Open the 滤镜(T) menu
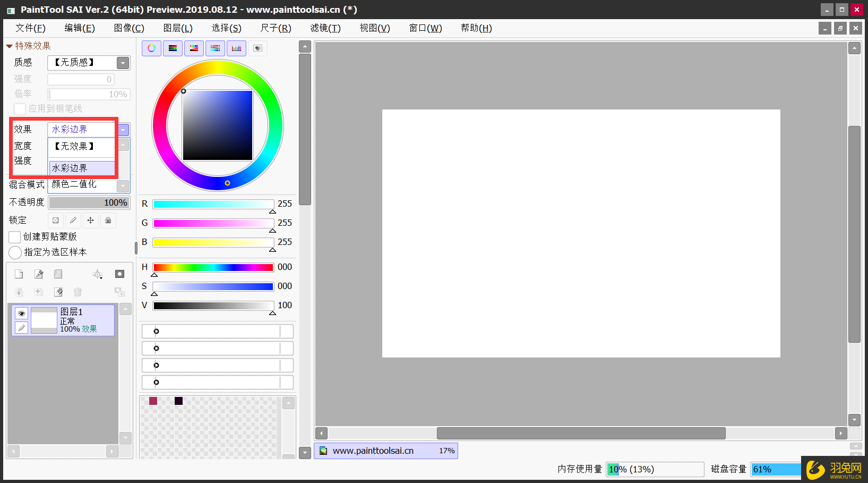Image resolution: width=868 pixels, height=483 pixels. point(325,28)
